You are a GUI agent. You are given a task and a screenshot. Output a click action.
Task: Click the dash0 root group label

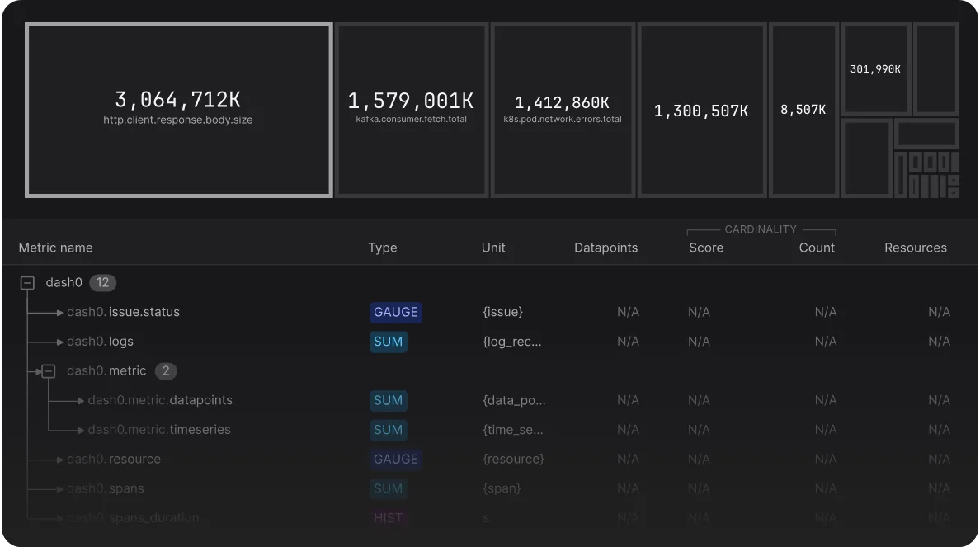point(64,282)
